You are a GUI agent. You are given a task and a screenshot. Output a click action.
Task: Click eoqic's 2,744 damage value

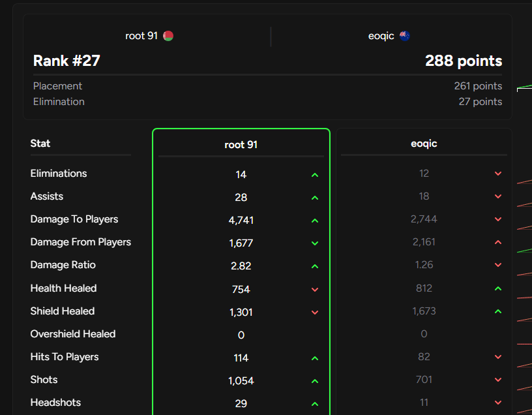point(424,219)
